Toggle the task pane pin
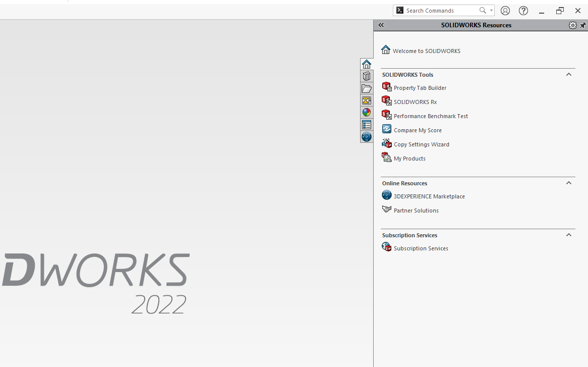This screenshot has height=367, width=588. tap(583, 25)
